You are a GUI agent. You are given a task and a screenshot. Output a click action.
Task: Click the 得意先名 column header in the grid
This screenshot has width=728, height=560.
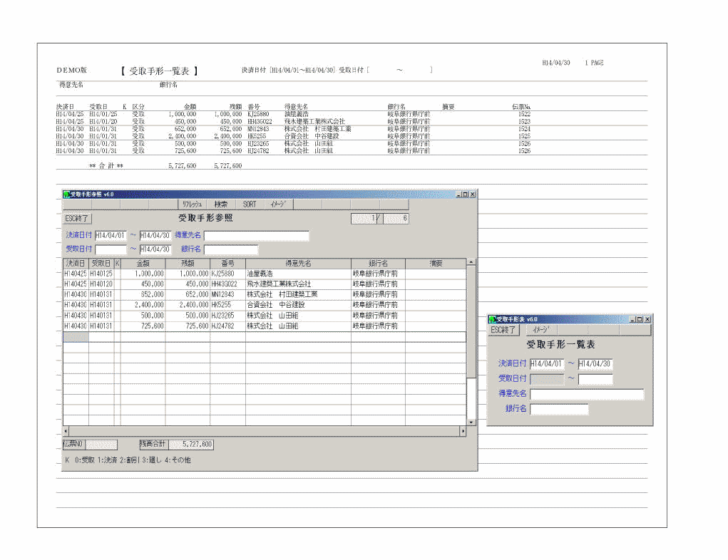pyautogui.click(x=298, y=264)
